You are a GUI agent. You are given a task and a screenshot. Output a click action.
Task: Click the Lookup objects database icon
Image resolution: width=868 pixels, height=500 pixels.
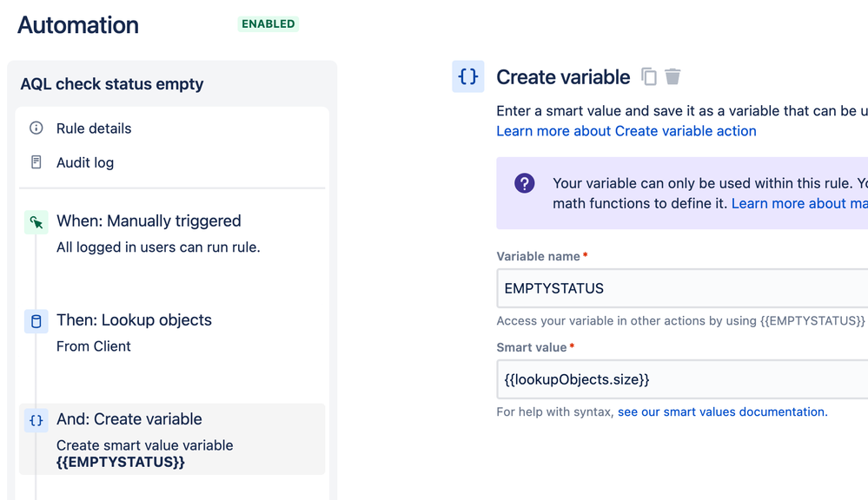point(36,322)
